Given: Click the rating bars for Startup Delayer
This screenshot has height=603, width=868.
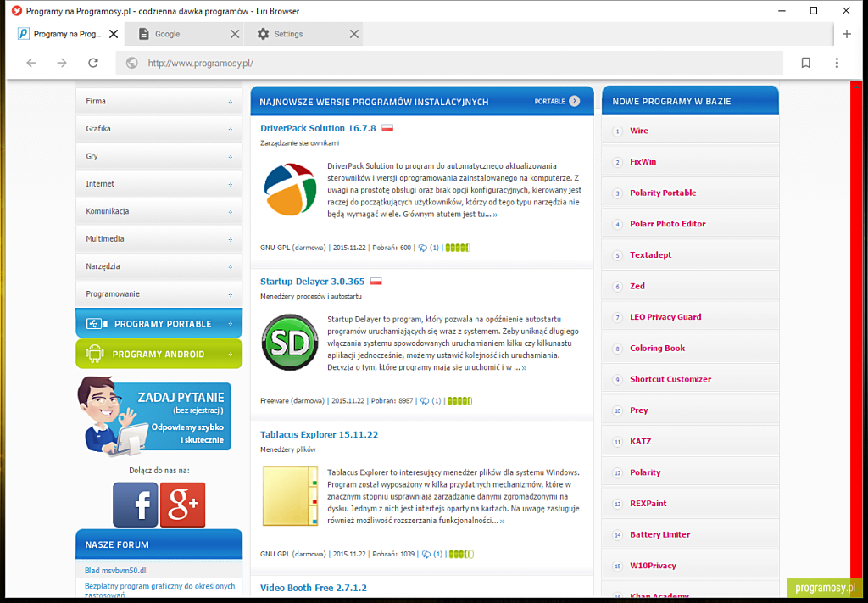Looking at the screenshot, I should [x=460, y=401].
